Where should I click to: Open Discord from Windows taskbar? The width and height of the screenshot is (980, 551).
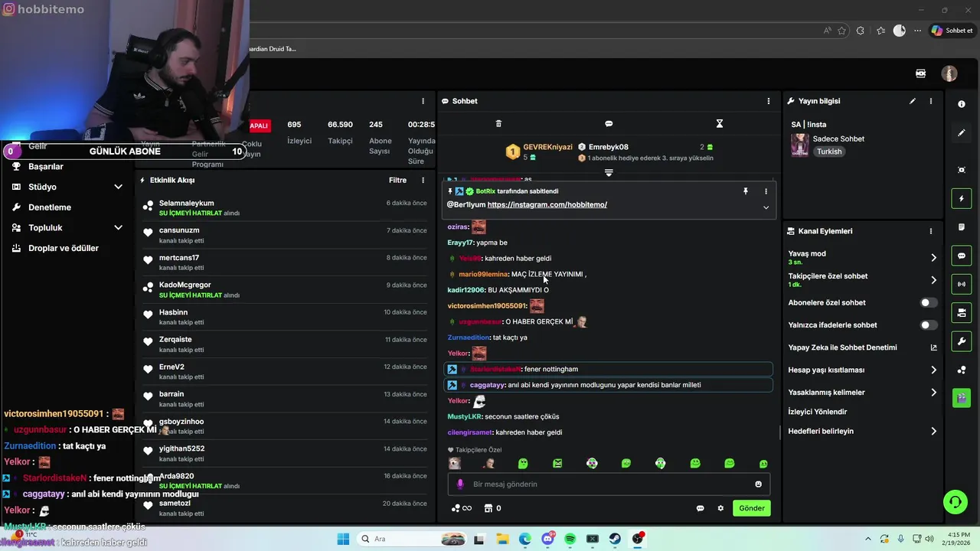tap(547, 539)
